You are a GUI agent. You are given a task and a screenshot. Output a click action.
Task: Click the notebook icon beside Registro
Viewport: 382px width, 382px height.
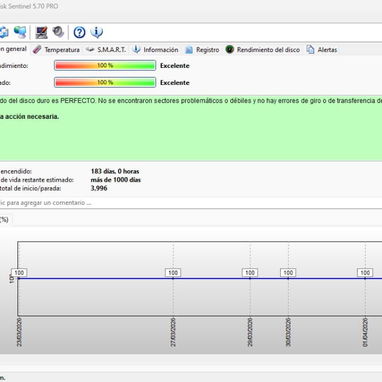189,50
